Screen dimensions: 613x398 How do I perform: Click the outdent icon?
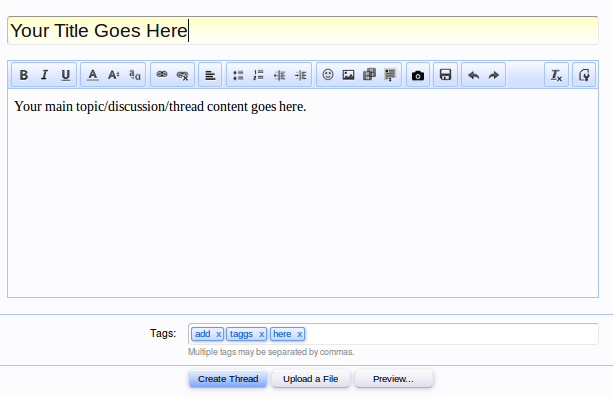click(280, 75)
